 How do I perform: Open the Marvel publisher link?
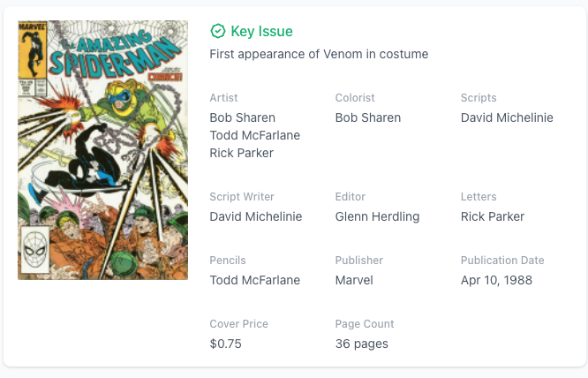354,280
